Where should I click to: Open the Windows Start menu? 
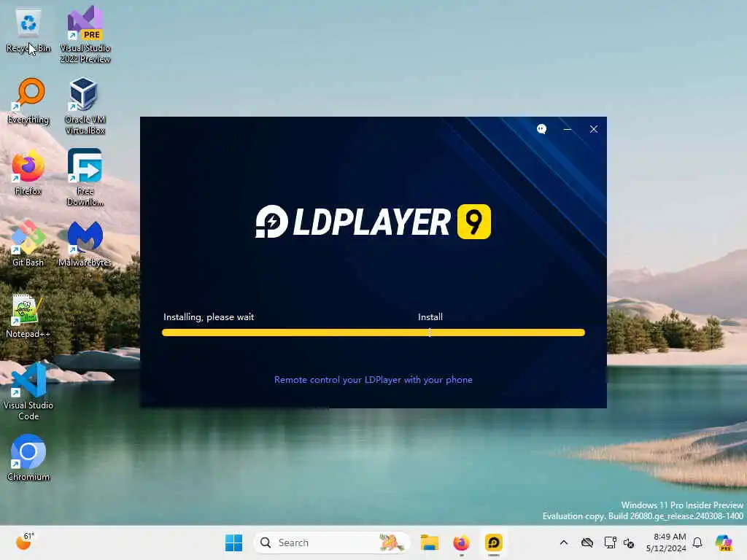tap(233, 542)
